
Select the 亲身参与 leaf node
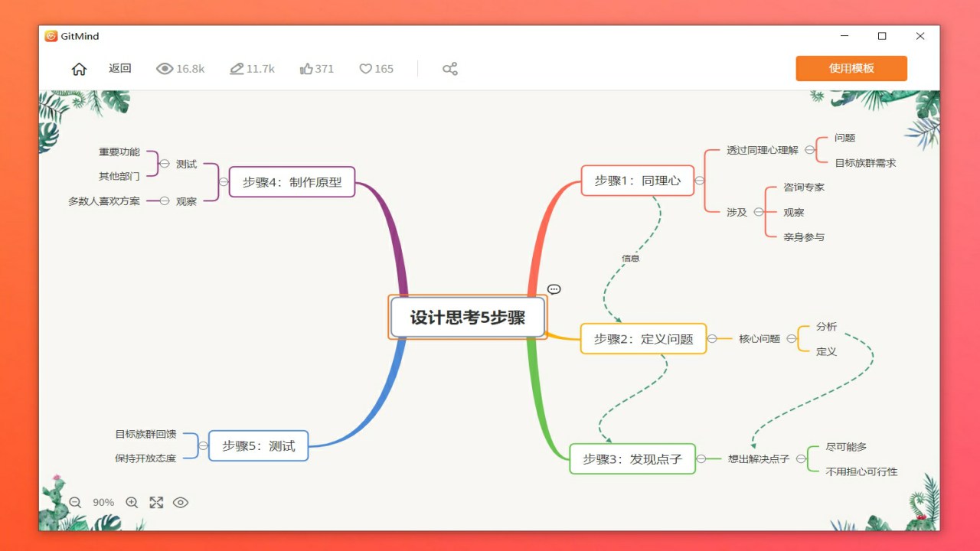click(804, 237)
